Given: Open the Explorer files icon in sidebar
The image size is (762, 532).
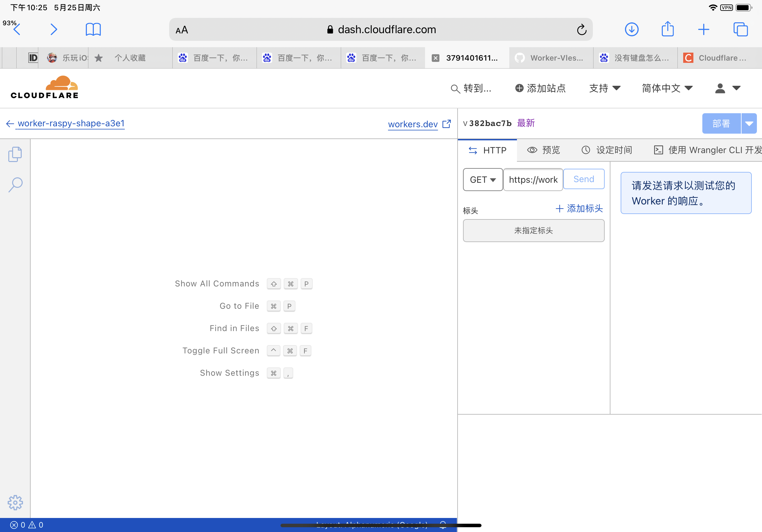Looking at the screenshot, I should [x=15, y=154].
